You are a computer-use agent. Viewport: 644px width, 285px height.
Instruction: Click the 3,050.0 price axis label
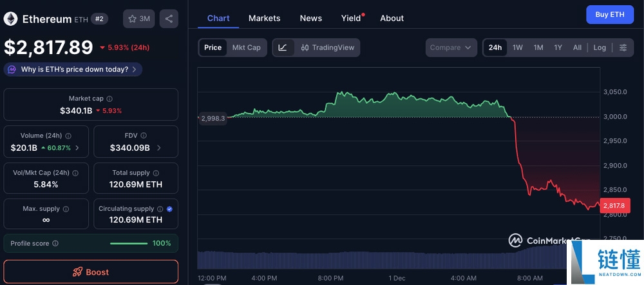pyautogui.click(x=615, y=92)
